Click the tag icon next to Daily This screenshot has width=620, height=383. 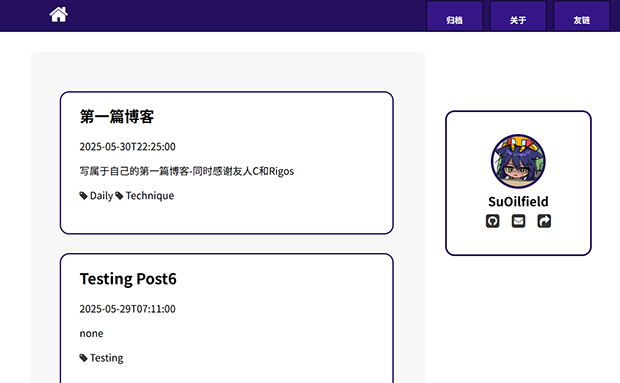coord(83,196)
